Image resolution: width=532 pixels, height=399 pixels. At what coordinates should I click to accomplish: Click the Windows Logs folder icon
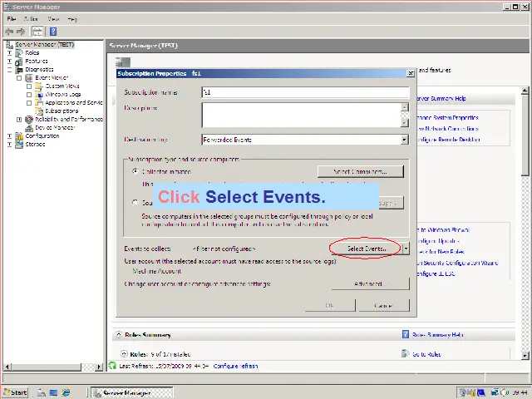[39, 95]
